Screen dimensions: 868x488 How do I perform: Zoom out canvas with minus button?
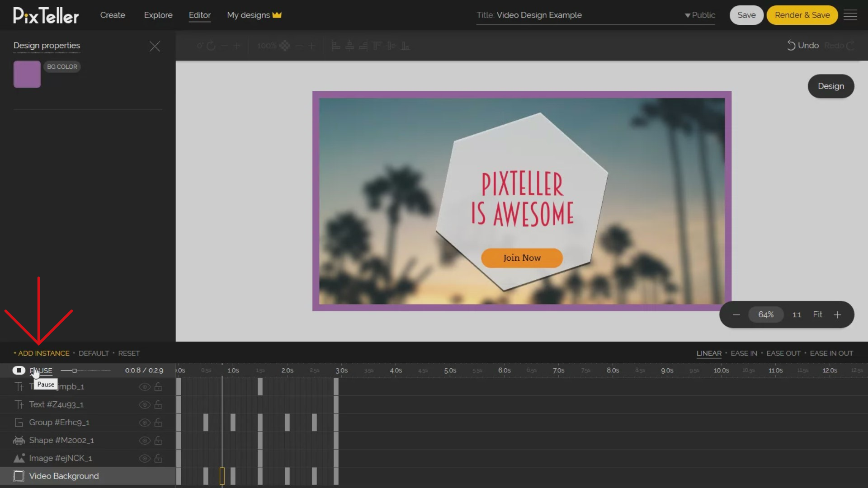736,314
